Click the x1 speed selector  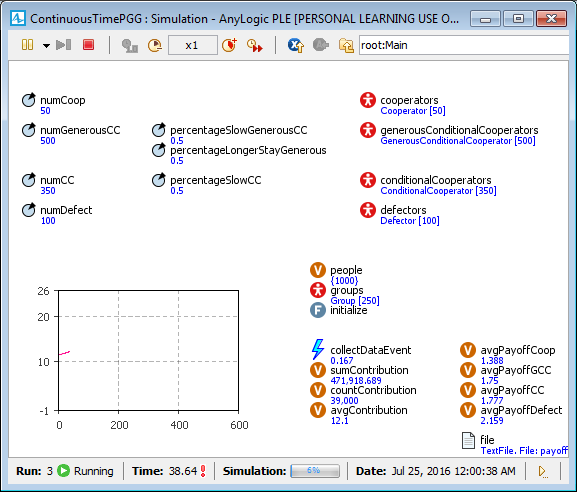pos(192,45)
